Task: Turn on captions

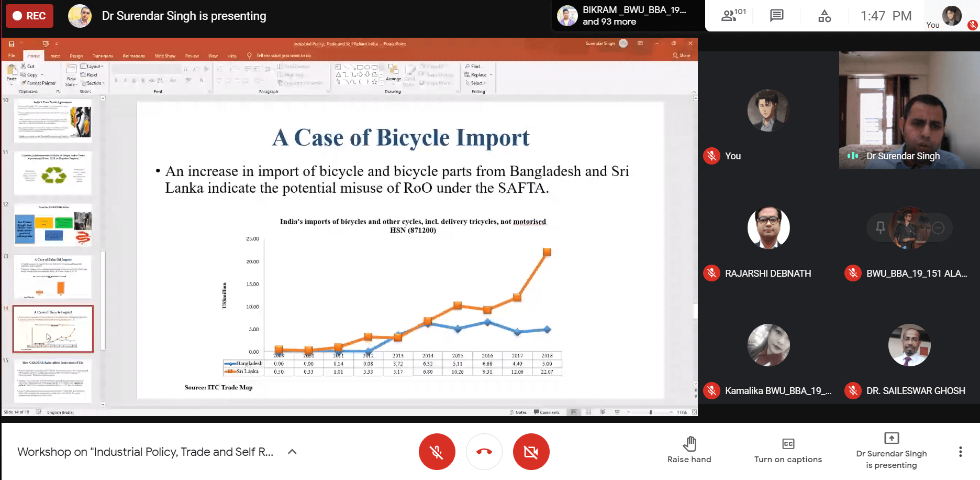Action: point(788,451)
